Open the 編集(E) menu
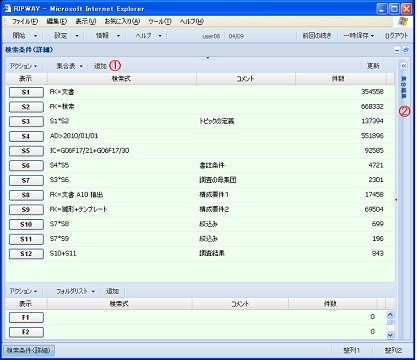Image resolution: width=417 pixels, height=360 pixels. pos(56,22)
